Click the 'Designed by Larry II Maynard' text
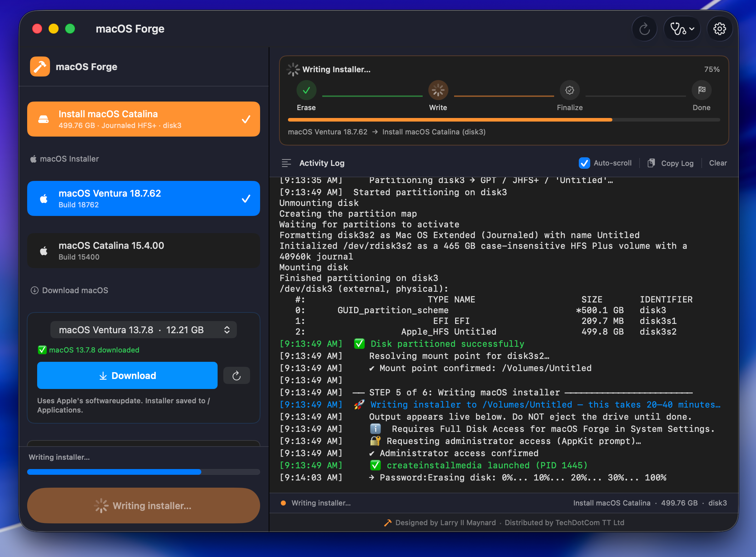This screenshot has width=756, height=557. click(446, 523)
